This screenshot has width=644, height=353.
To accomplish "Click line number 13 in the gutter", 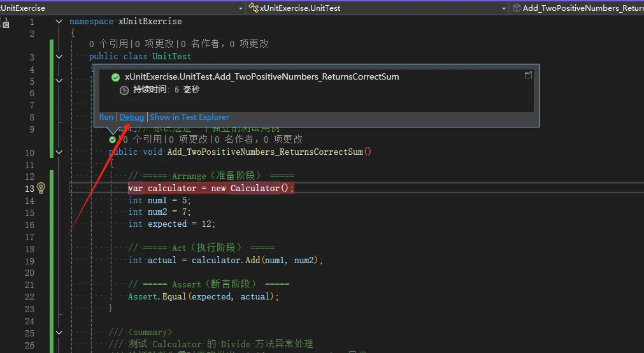I will coord(29,189).
